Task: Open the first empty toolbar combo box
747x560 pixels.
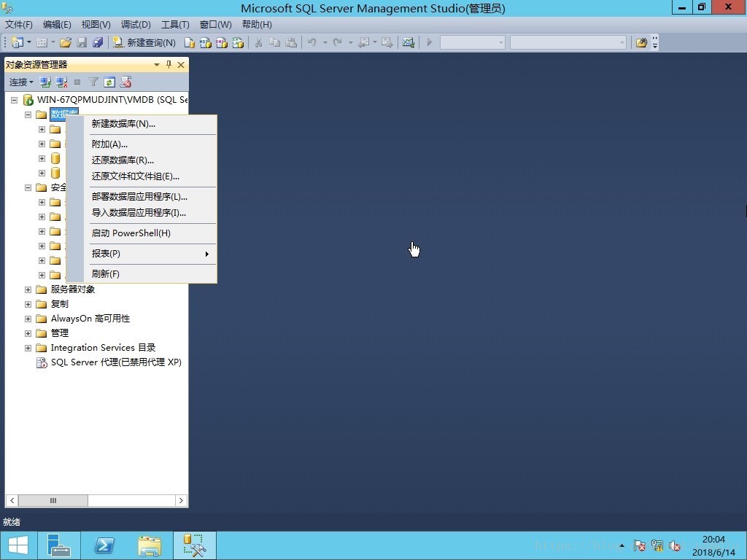Action: coord(472,42)
